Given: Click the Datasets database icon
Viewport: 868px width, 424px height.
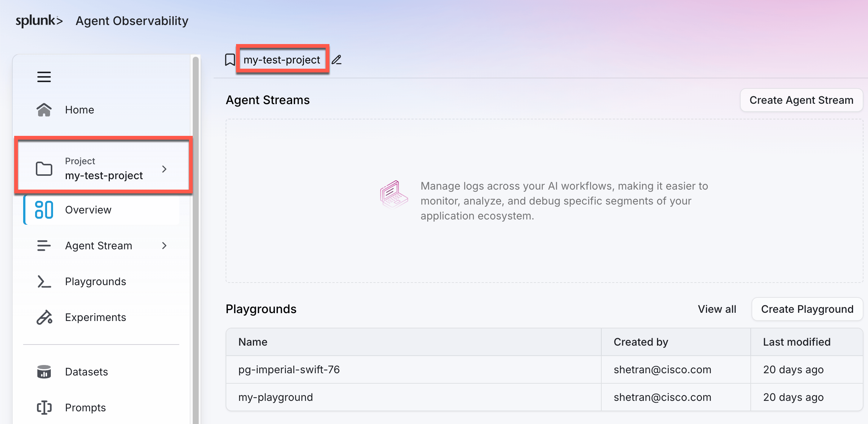Looking at the screenshot, I should (44, 372).
